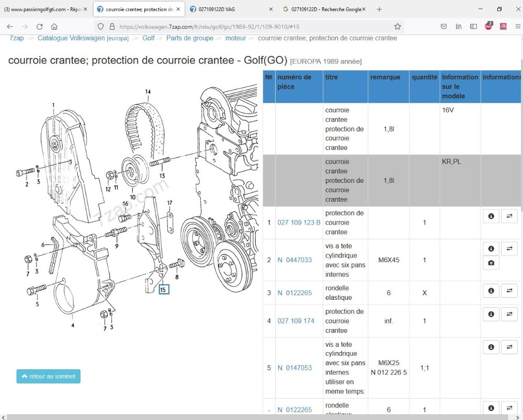523x420 pixels.
Task: Select callout 17 on the diagram
Action: [169, 203]
